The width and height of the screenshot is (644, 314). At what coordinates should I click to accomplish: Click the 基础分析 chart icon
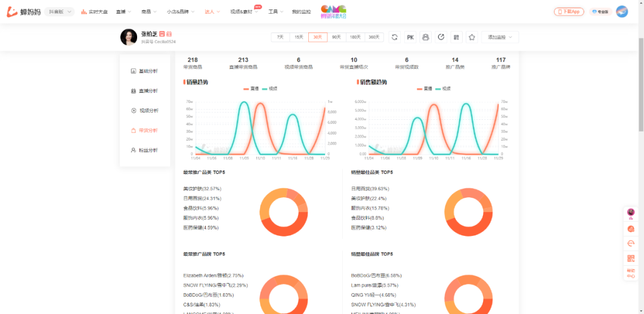[133, 71]
